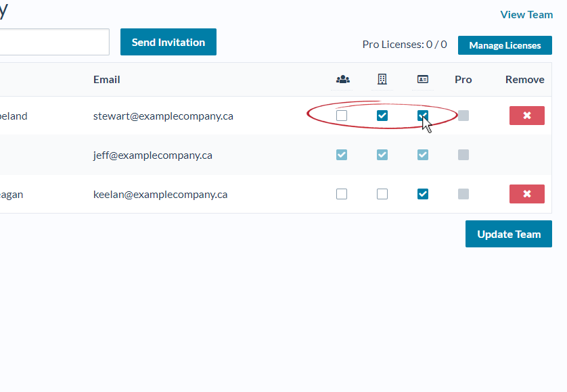
Task: Remove stewart@examplecompany.ca from the team
Action: click(527, 116)
